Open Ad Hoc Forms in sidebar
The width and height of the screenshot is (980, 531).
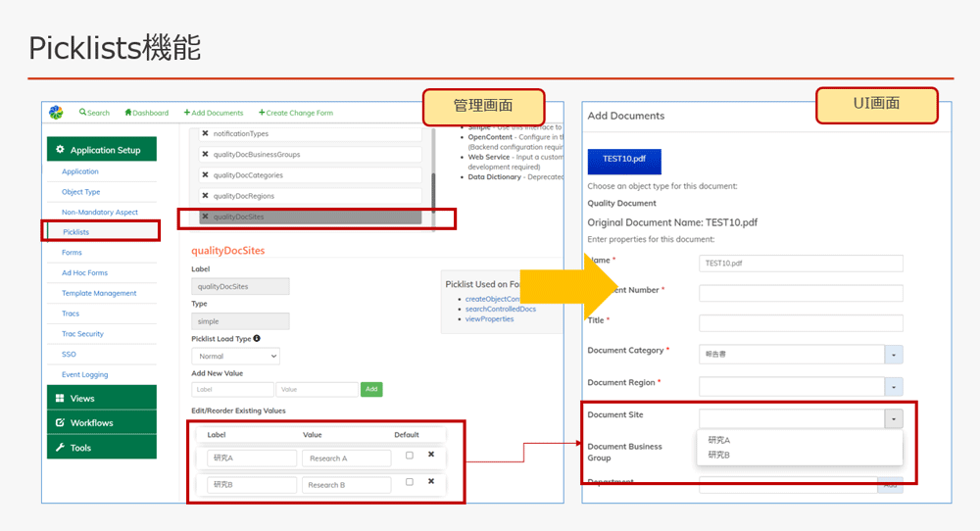tap(84, 273)
